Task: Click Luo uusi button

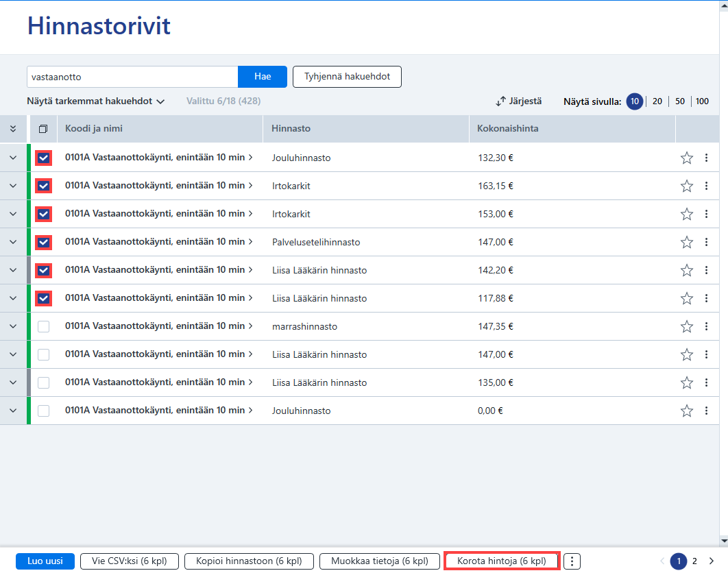Action: (x=45, y=561)
